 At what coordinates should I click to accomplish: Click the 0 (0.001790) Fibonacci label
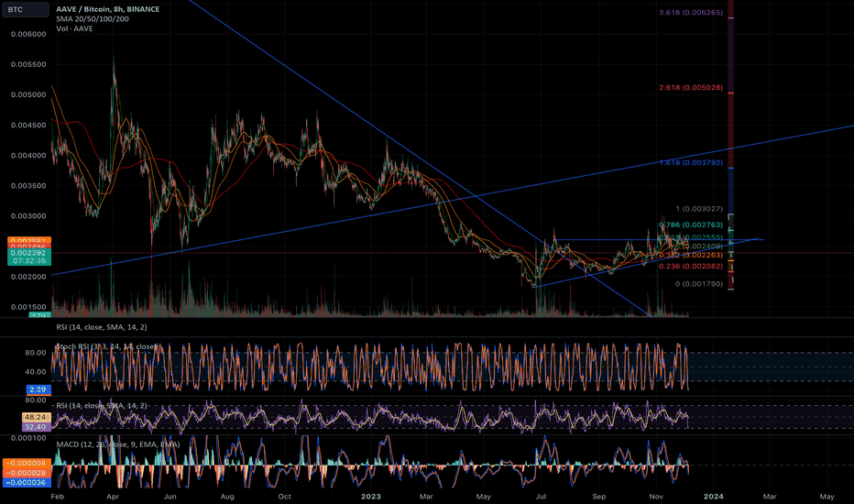699,284
